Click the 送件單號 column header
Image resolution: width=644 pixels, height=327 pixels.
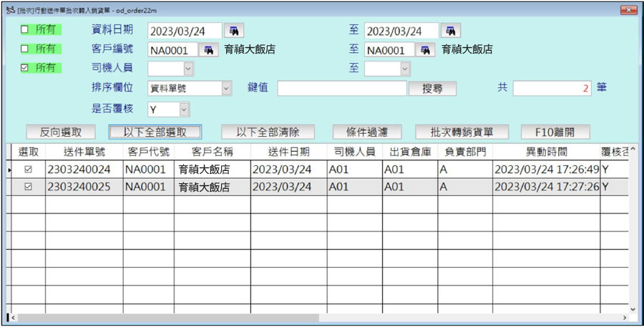point(84,152)
